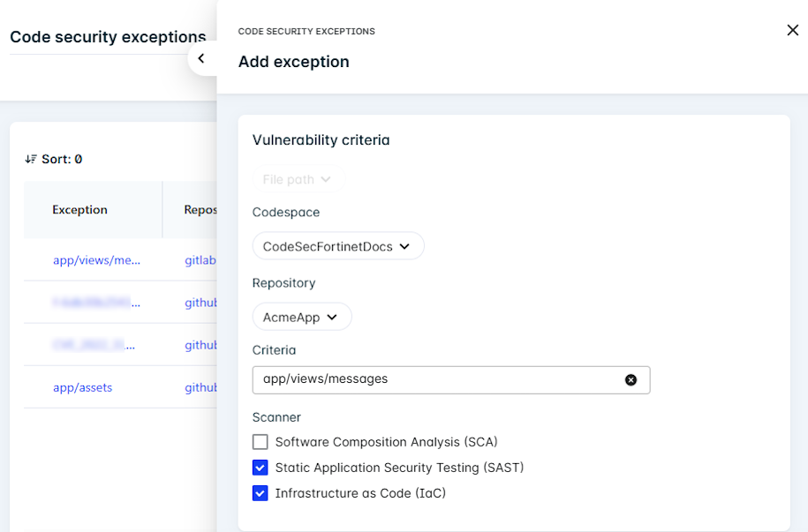808x532 pixels.
Task: Uncheck Static Application Security Testing (SAST)
Action: point(260,468)
